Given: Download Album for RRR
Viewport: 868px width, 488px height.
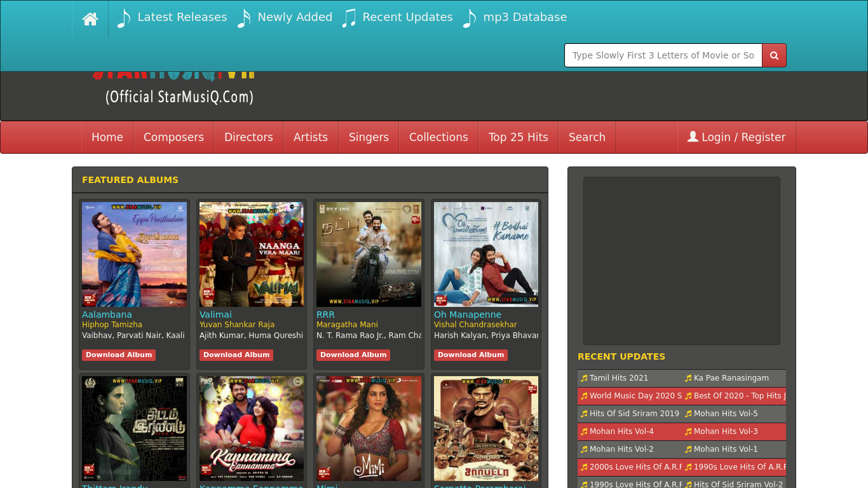Looking at the screenshot, I should pyautogui.click(x=353, y=355).
